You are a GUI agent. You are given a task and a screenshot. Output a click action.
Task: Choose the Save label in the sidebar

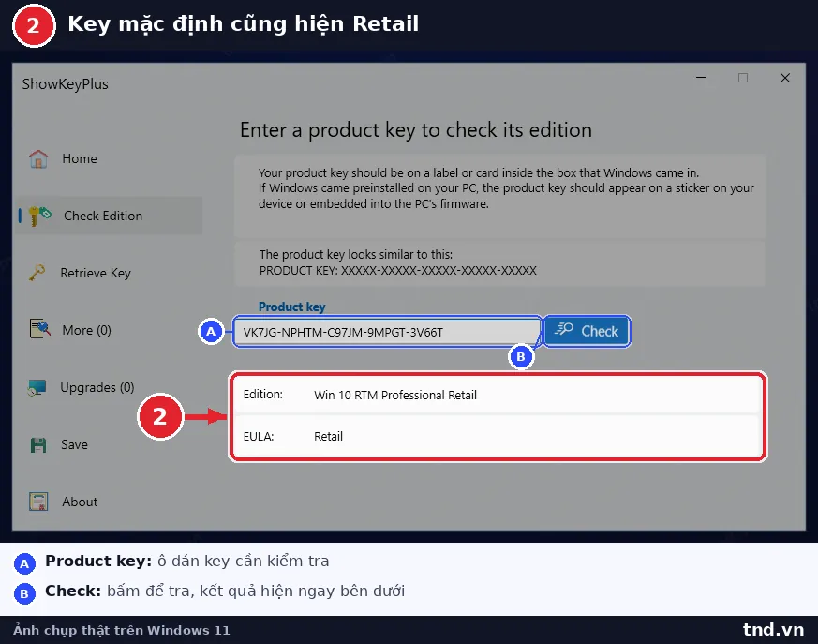click(74, 444)
